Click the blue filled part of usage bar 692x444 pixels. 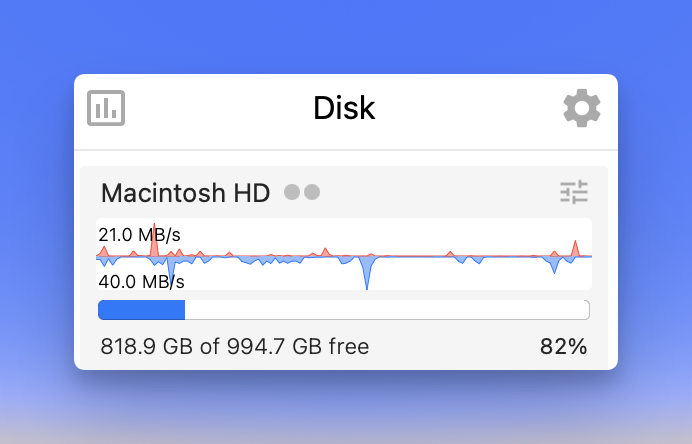click(141, 310)
